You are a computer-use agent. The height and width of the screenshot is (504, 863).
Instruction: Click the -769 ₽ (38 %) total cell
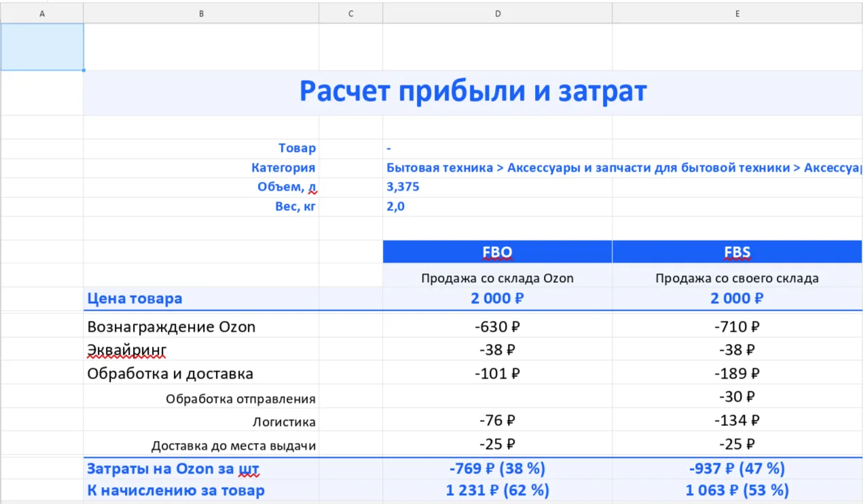coord(497,469)
